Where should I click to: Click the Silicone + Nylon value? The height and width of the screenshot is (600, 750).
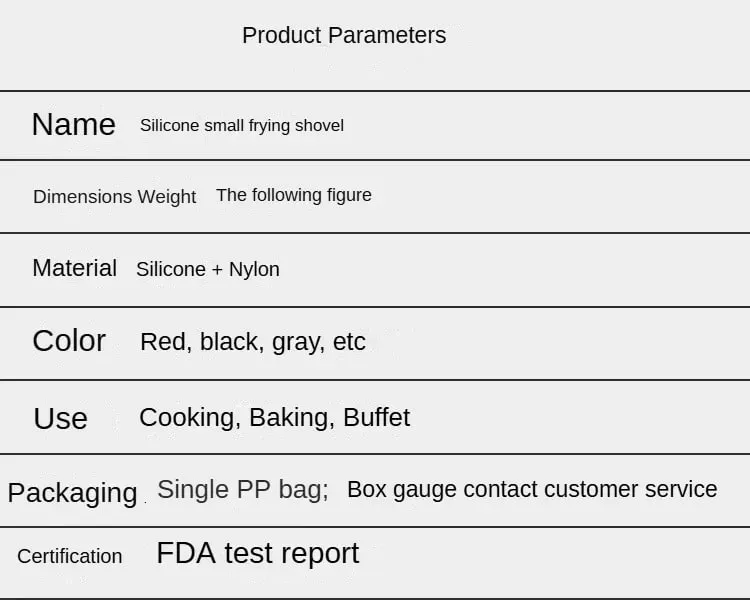(208, 269)
